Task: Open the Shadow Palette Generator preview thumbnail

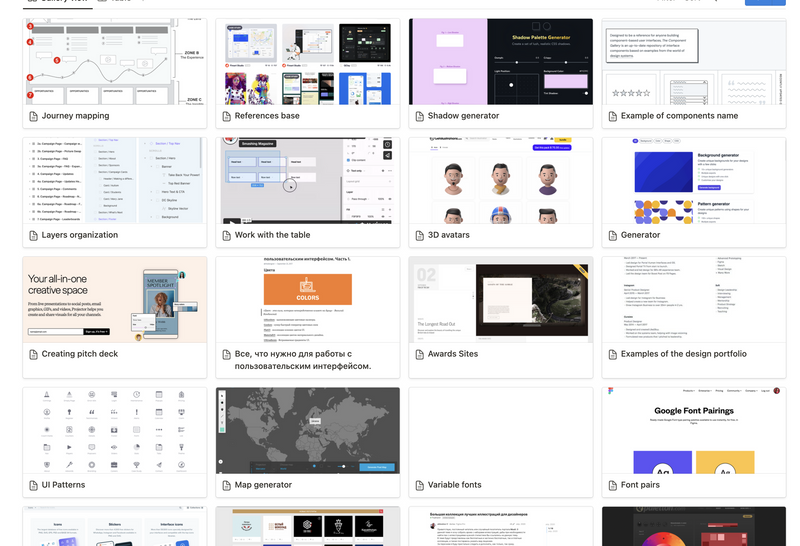Action: (x=501, y=62)
